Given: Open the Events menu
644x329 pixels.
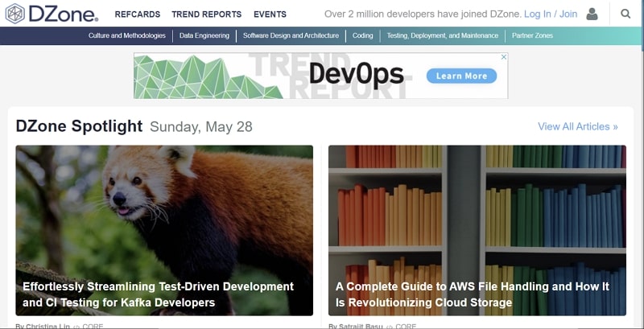Looking at the screenshot, I should (270, 14).
